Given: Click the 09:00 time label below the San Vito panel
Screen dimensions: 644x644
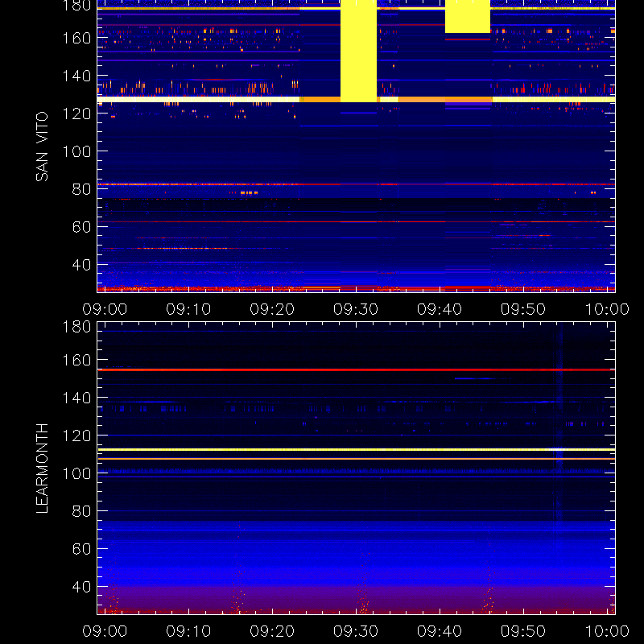Looking at the screenshot, I should (x=105, y=309).
